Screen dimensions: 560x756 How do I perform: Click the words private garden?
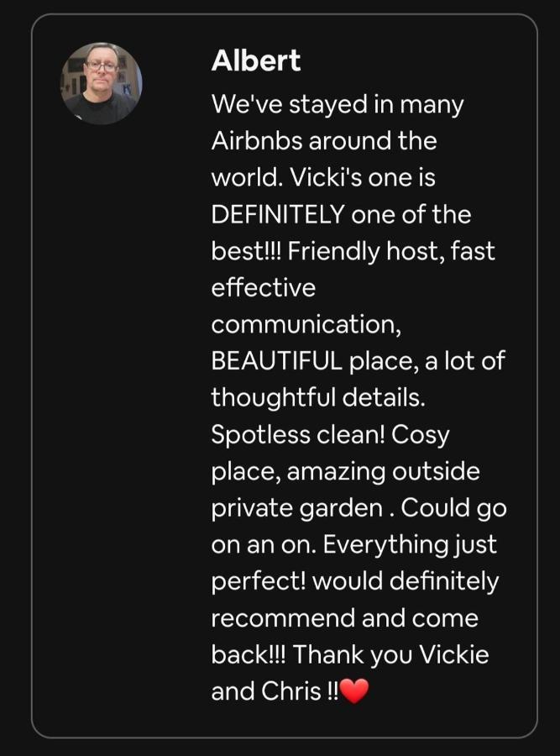(x=297, y=509)
